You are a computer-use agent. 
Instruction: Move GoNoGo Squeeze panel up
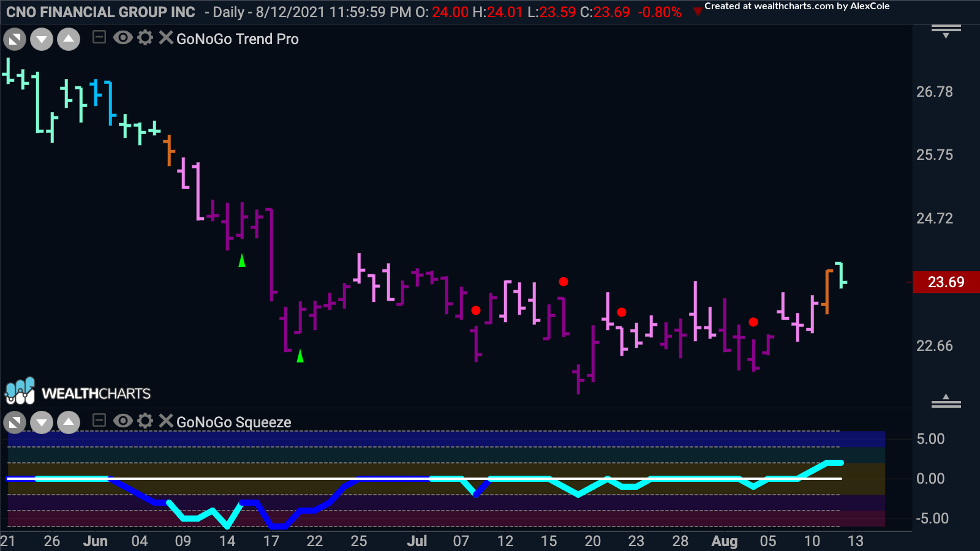69,422
